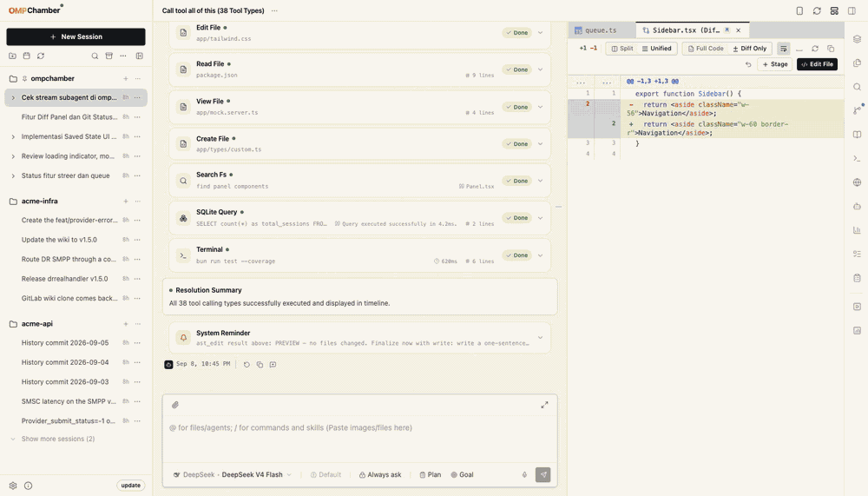Open the globe browser icon in right rail
The image size is (868, 496).
click(857, 182)
